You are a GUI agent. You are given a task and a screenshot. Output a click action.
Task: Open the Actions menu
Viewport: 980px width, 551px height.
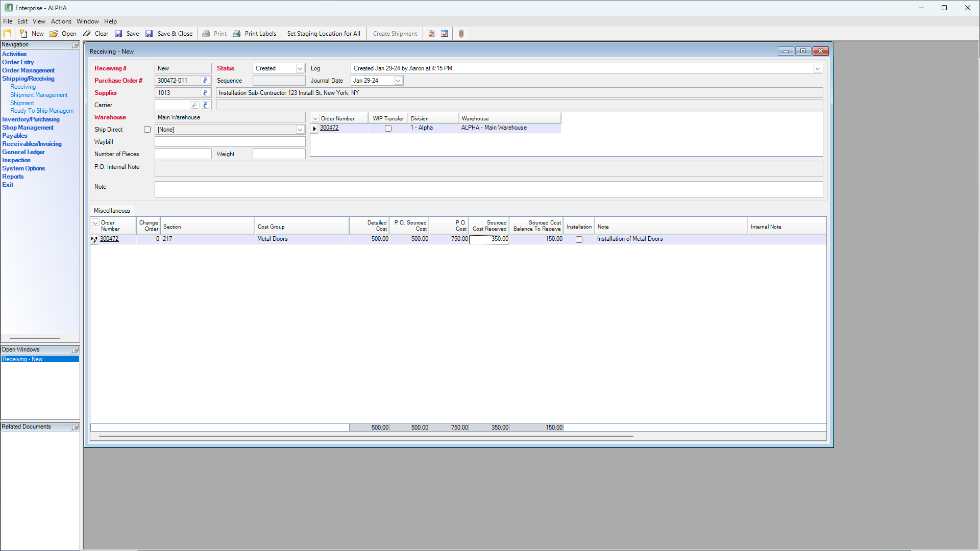pos(61,21)
